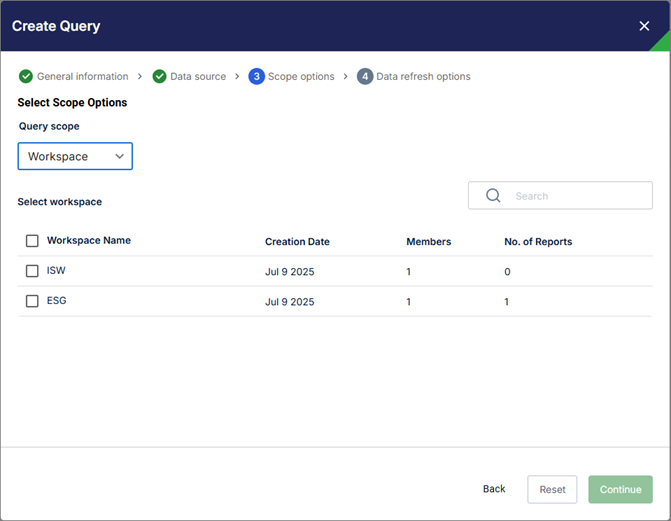This screenshot has width=671, height=521.
Task: Click the ISW workspace name
Action: point(56,271)
